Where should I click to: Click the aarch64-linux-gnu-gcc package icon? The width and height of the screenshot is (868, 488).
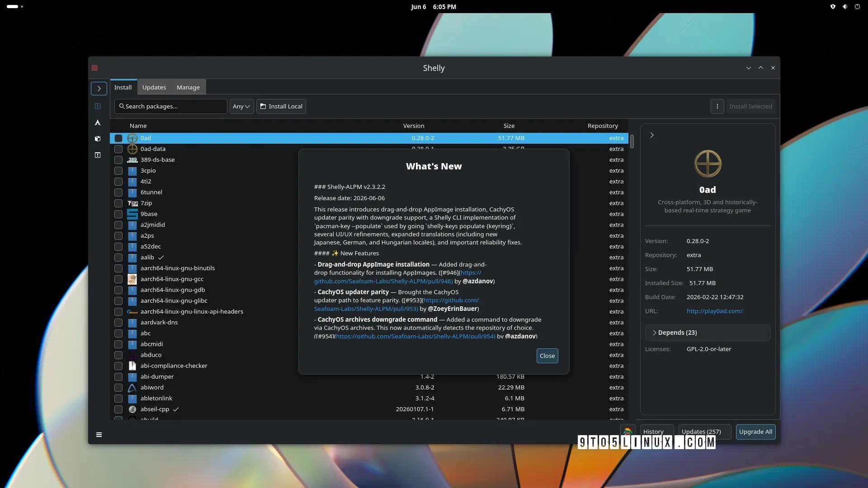[132, 279]
